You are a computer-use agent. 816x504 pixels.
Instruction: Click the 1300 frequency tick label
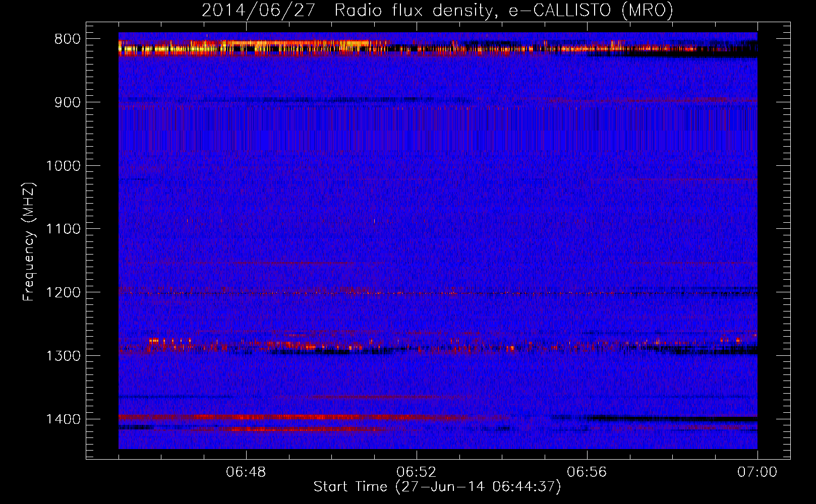point(63,356)
